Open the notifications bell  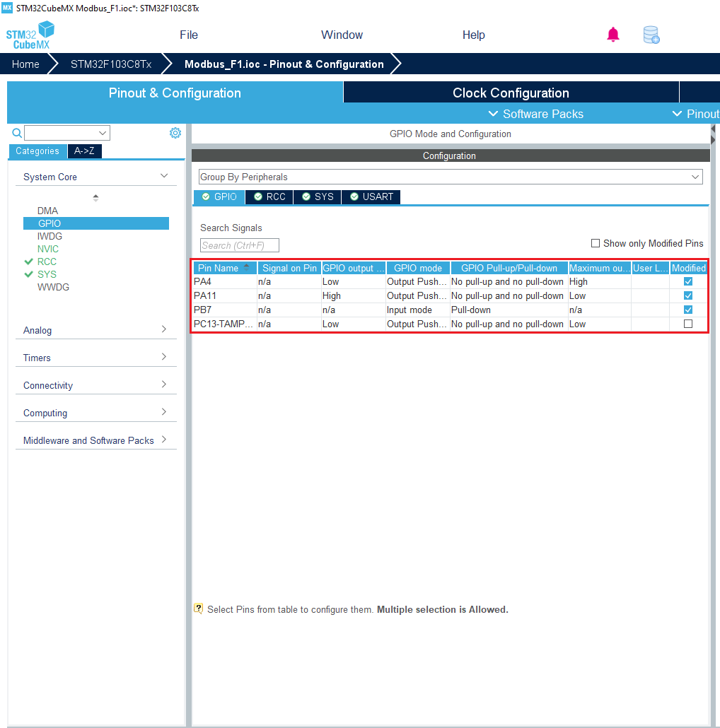(613, 35)
